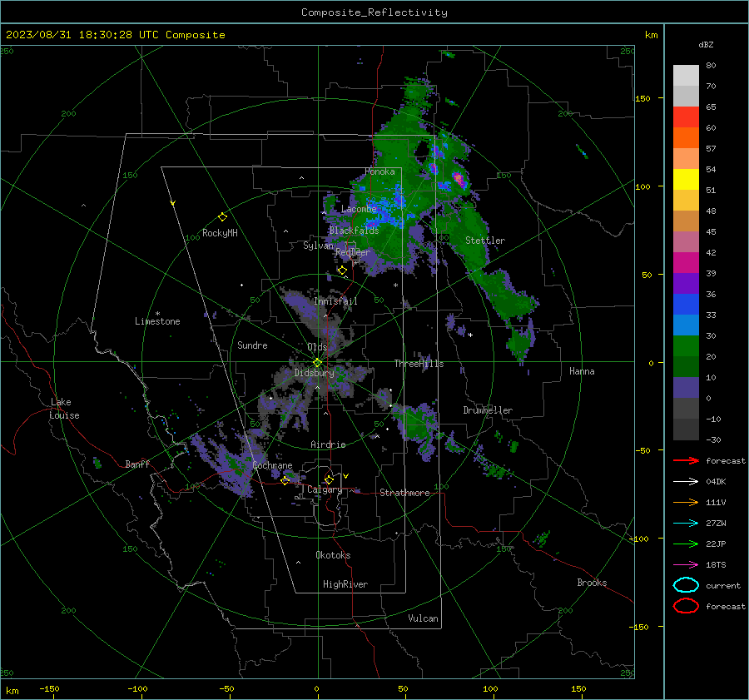Click the 'current' legend text

point(723,586)
